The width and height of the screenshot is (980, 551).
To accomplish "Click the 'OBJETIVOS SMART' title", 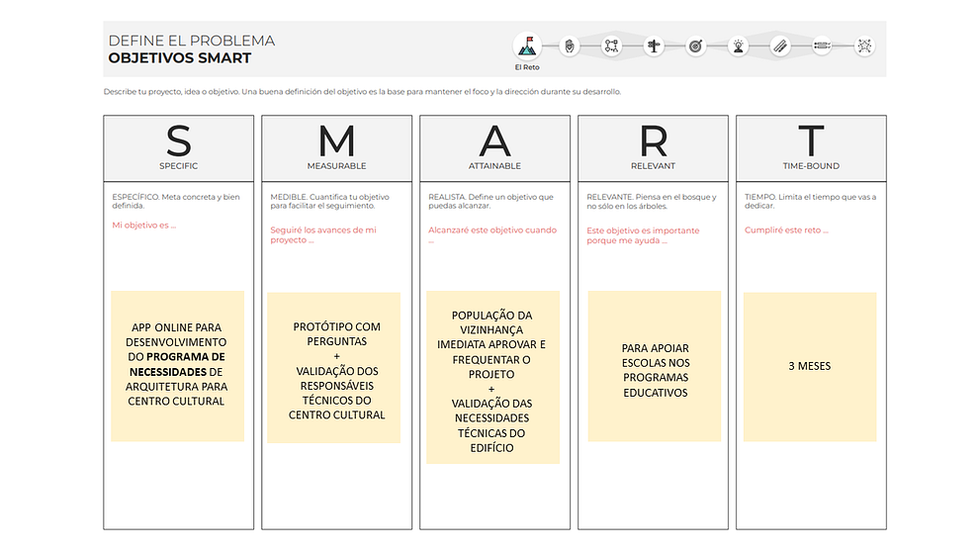I will 179,58.
